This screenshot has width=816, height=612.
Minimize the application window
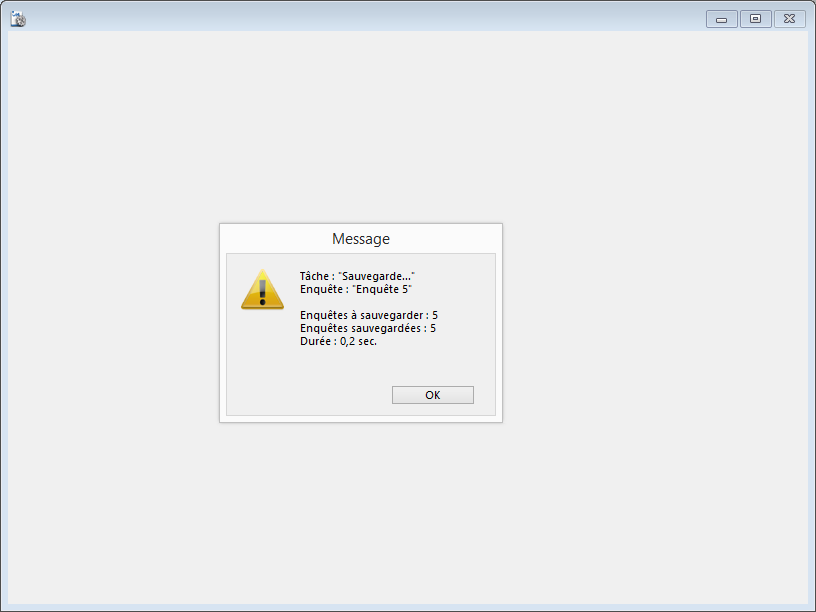(721, 19)
